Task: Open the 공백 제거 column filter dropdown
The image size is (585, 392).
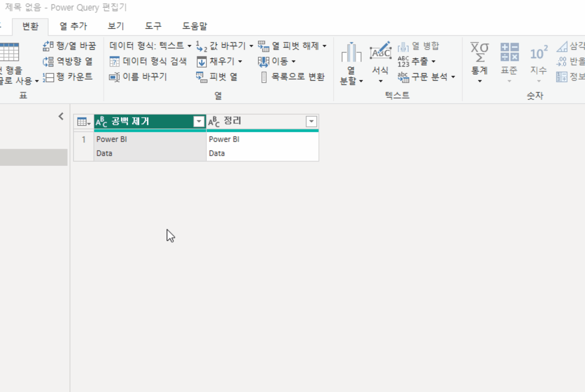Action: 199,122
